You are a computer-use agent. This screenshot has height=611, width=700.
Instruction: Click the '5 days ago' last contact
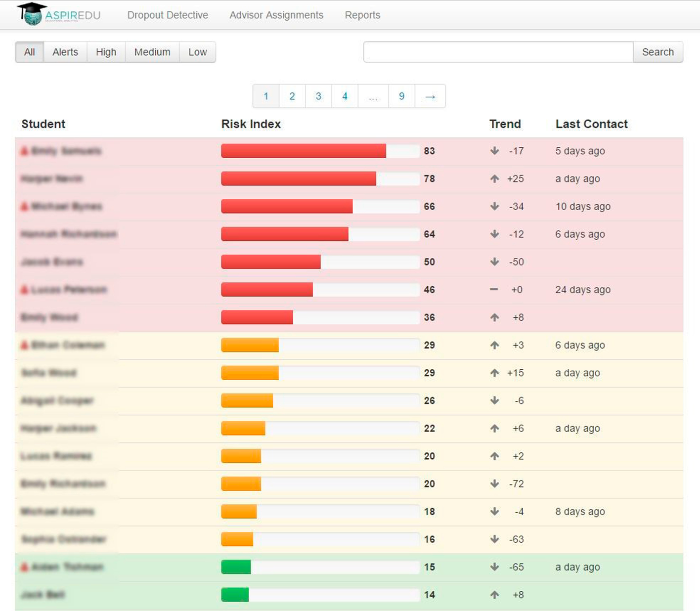point(580,151)
